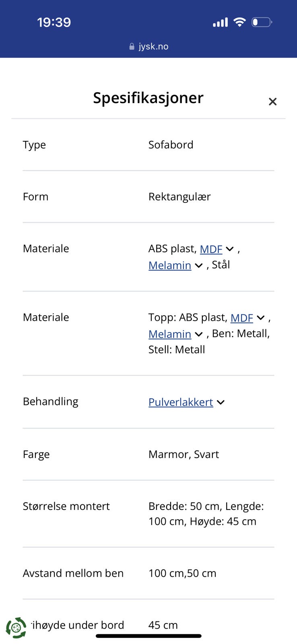Screen dimensions: 297x644
Task: Tap the Wi-Fi status icon
Action: click(239, 22)
